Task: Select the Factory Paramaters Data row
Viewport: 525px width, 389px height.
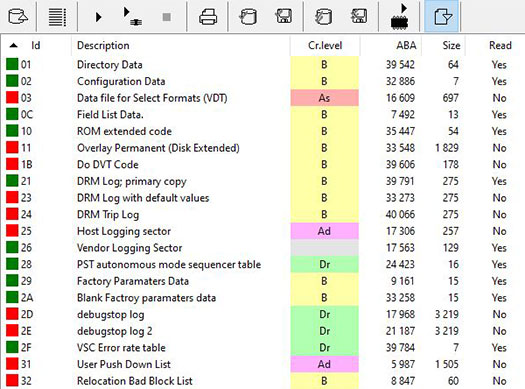Action: coord(133,281)
